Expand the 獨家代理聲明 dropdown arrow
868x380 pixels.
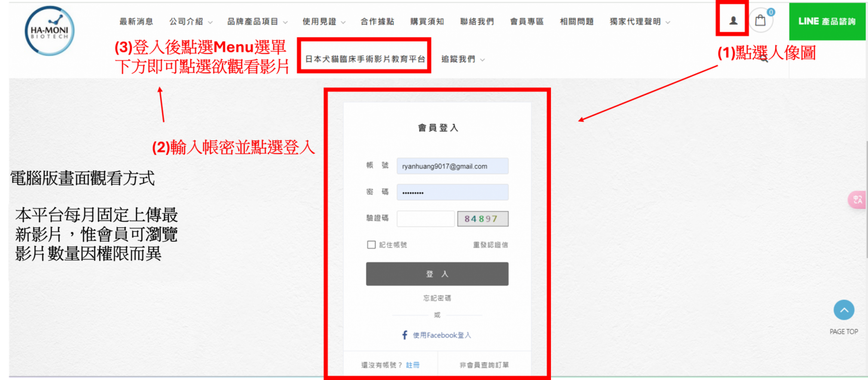[668, 22]
